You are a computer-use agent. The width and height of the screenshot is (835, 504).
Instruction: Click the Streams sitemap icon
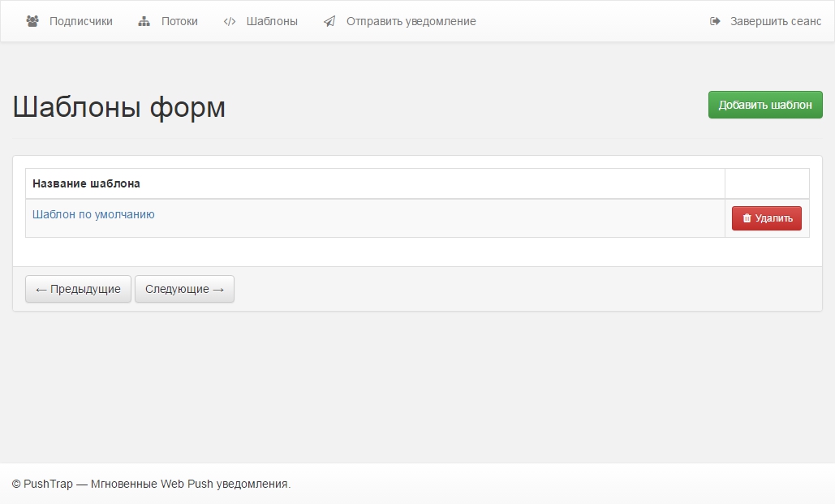coord(144,21)
